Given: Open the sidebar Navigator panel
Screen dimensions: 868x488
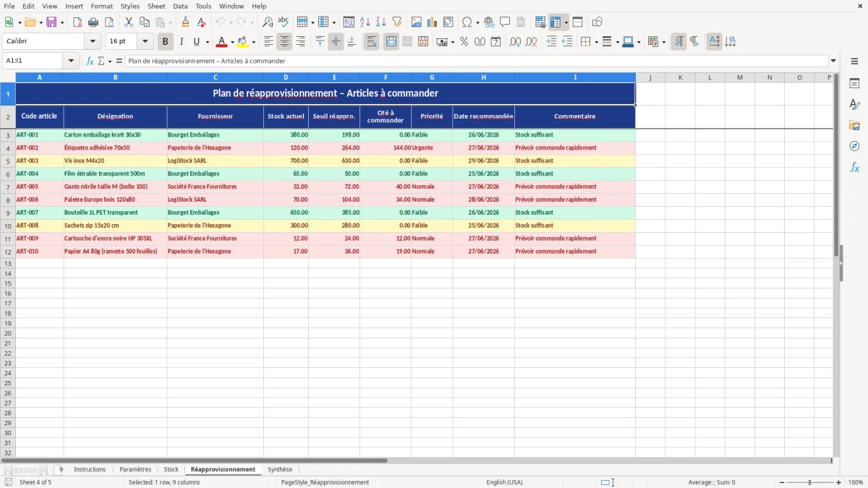Looking at the screenshot, I should 854,146.
